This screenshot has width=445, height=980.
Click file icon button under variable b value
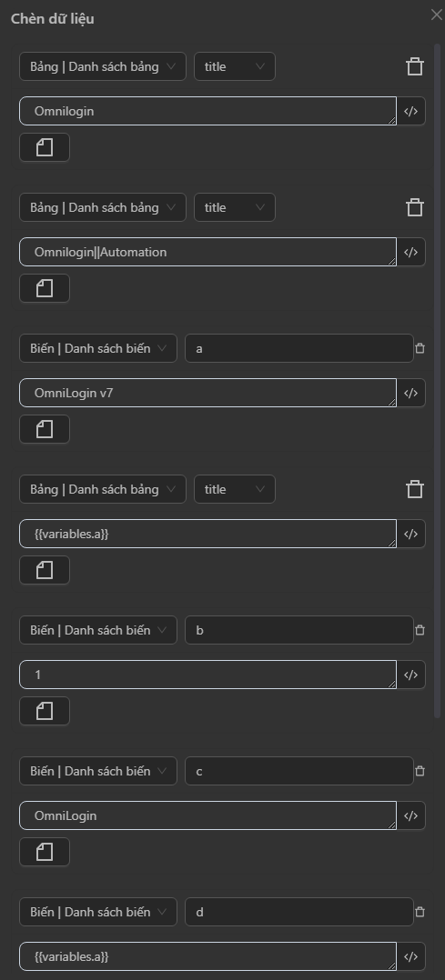pyautogui.click(x=45, y=711)
